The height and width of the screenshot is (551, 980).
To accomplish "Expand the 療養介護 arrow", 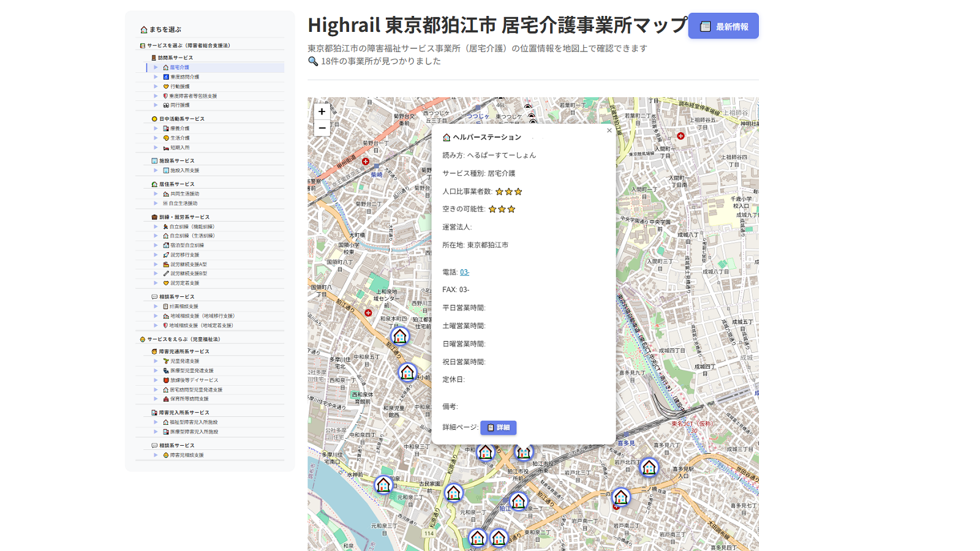I will pos(156,129).
